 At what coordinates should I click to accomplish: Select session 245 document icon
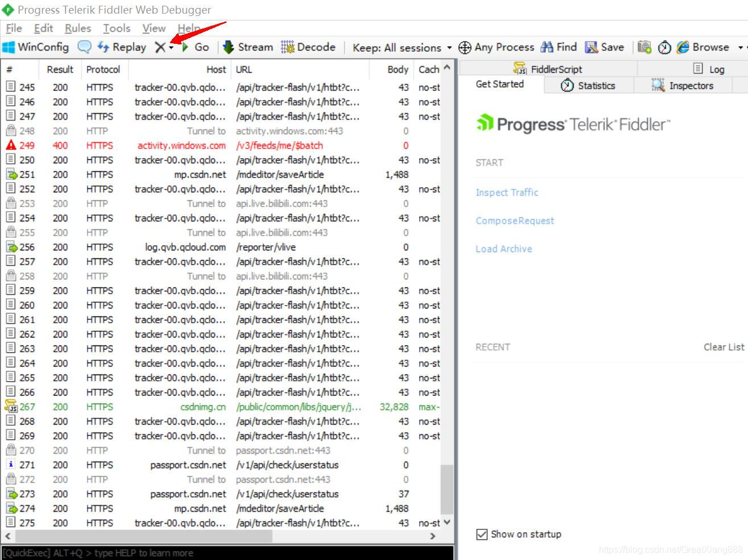point(11,87)
